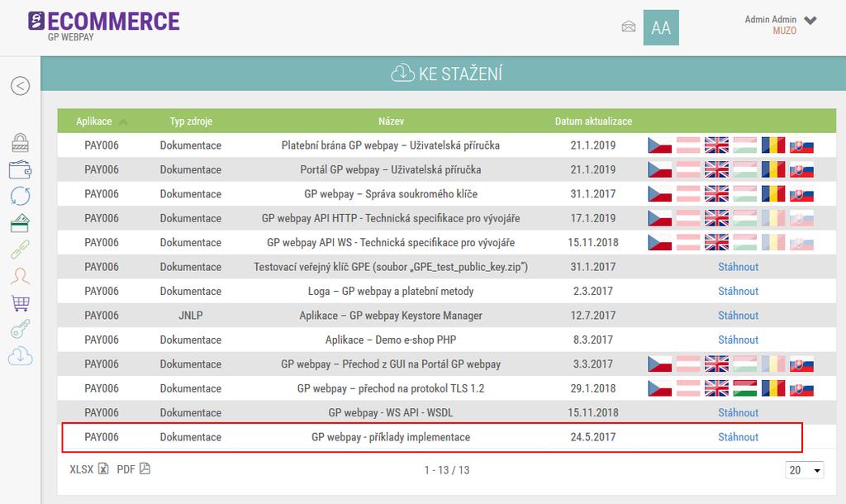Image resolution: width=846 pixels, height=504 pixels.
Task: Click UK flag for API HTTP specifikace
Action: pyautogui.click(x=716, y=218)
